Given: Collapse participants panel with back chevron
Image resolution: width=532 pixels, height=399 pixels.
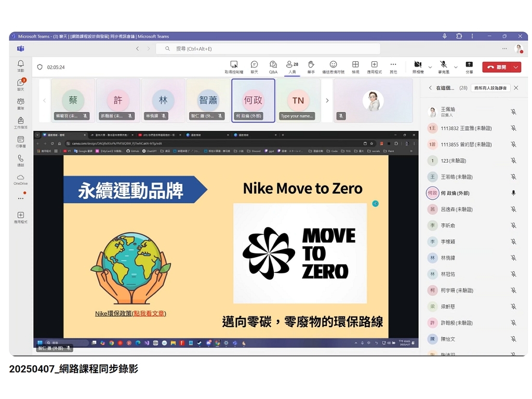Looking at the screenshot, I should (x=430, y=88).
